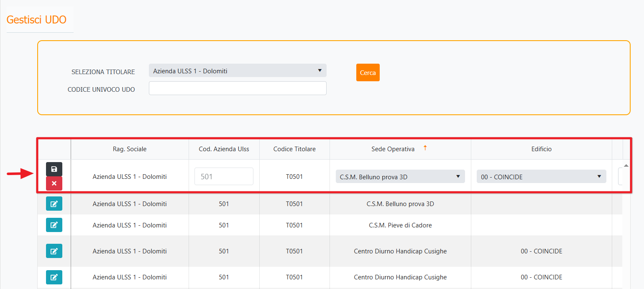Save the row being edited with floppy icon
This screenshot has width=644, height=289.
[x=54, y=169]
